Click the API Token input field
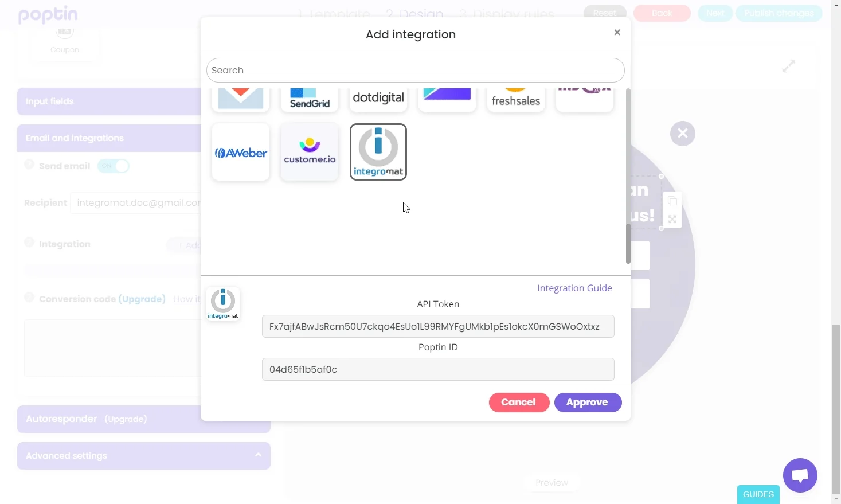 point(438,326)
